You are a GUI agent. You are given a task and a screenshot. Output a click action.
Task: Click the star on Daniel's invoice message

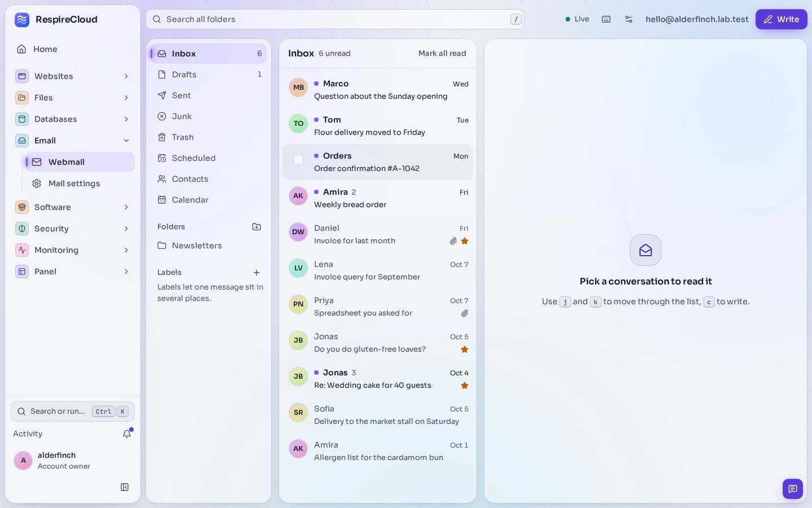[465, 241]
